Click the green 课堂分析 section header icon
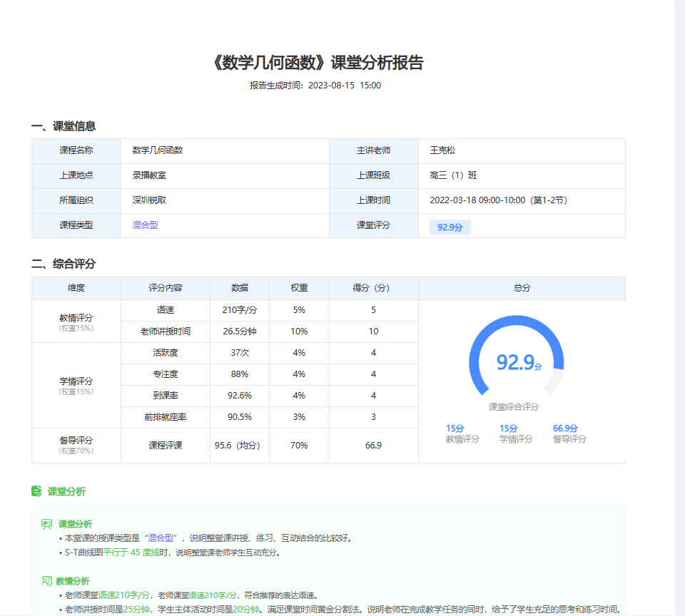 [x=36, y=491]
